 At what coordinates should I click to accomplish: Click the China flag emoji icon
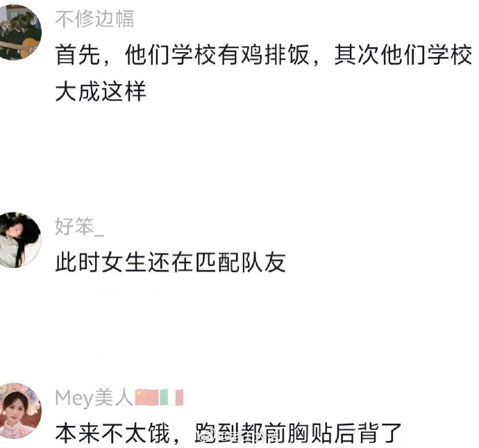[x=146, y=397]
